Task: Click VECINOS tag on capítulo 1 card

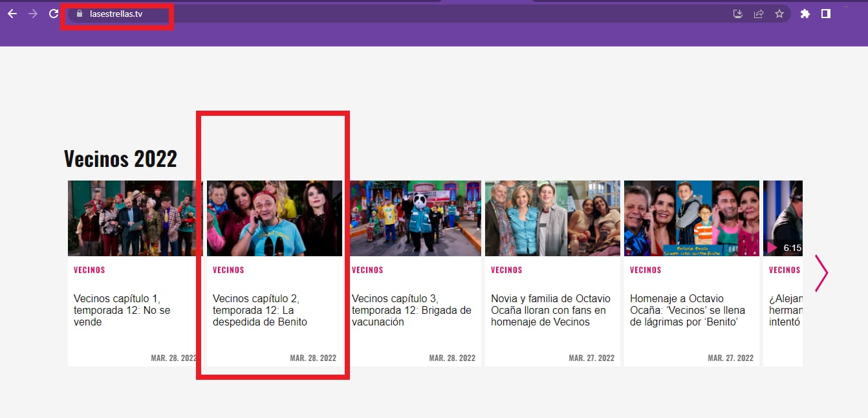Action: click(x=89, y=270)
